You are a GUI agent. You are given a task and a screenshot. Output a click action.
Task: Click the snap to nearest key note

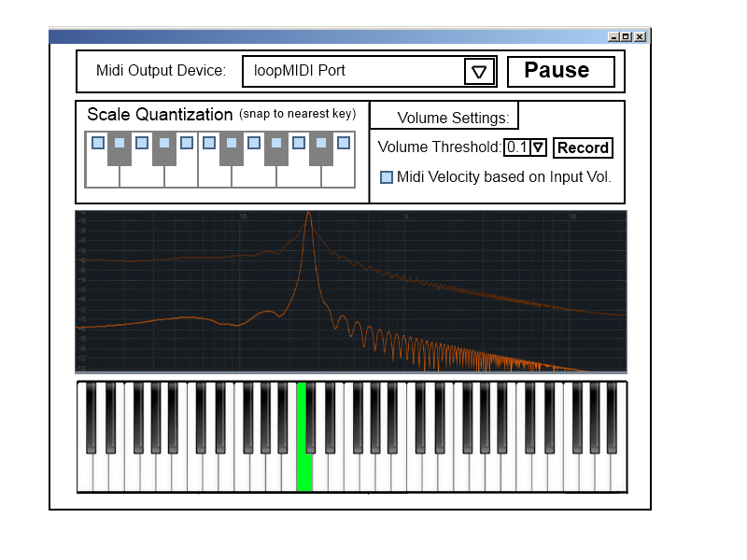pos(297,114)
